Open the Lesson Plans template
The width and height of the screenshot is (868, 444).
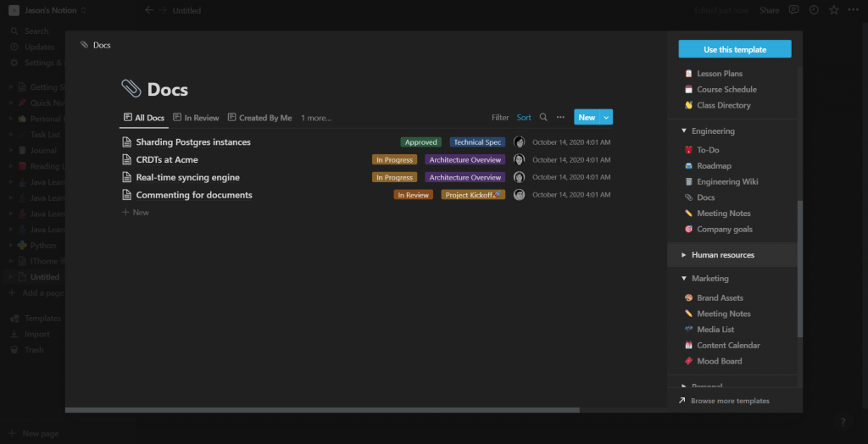pyautogui.click(x=719, y=74)
